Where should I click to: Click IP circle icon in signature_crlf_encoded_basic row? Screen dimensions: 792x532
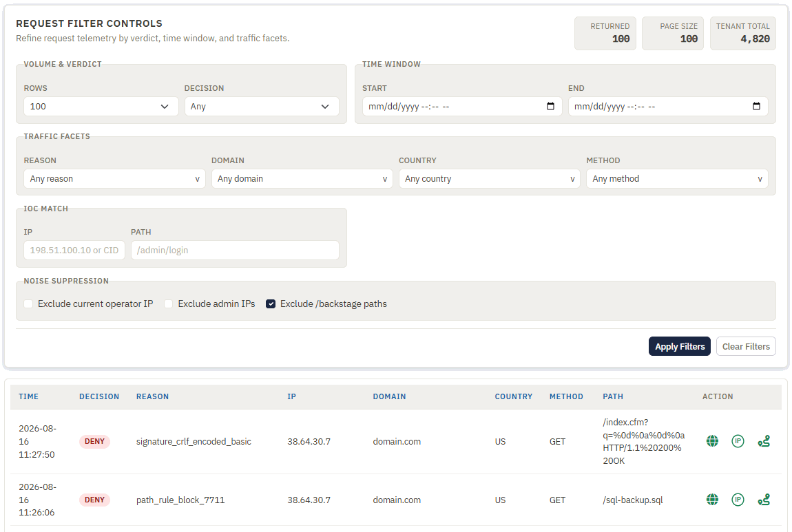pyautogui.click(x=738, y=441)
